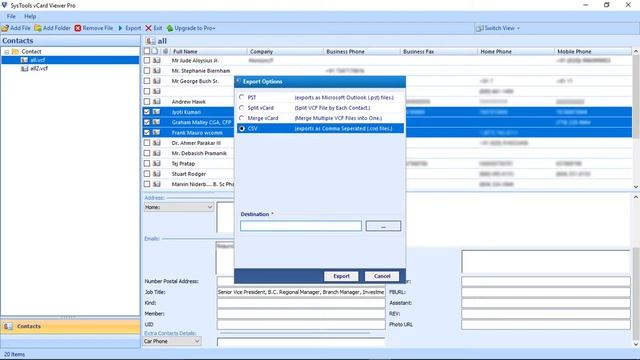
Task: Click the all2.vcf file icon in tree
Action: coord(24,69)
